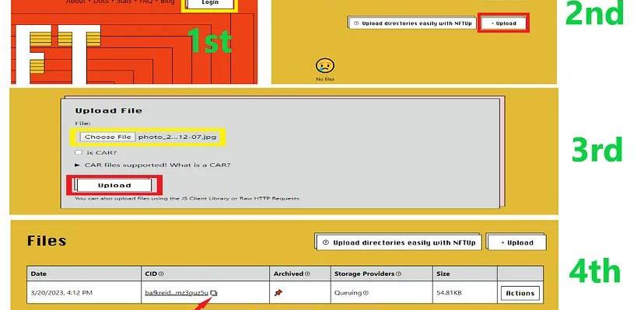Expand 'CAR files supported! What is a CAR?'
This screenshot has width=644, height=310.
(x=152, y=165)
